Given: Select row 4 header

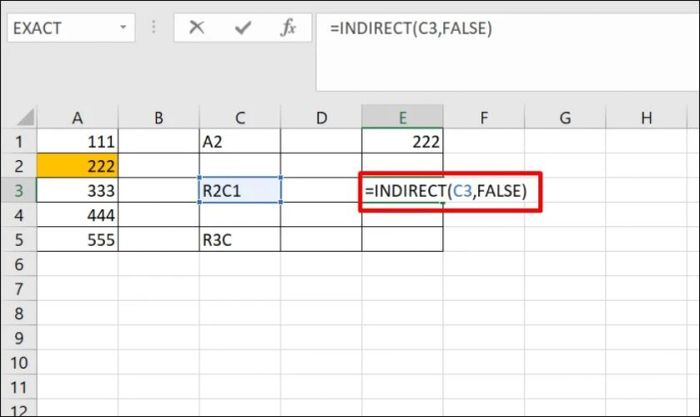Looking at the screenshot, I should [x=19, y=215].
